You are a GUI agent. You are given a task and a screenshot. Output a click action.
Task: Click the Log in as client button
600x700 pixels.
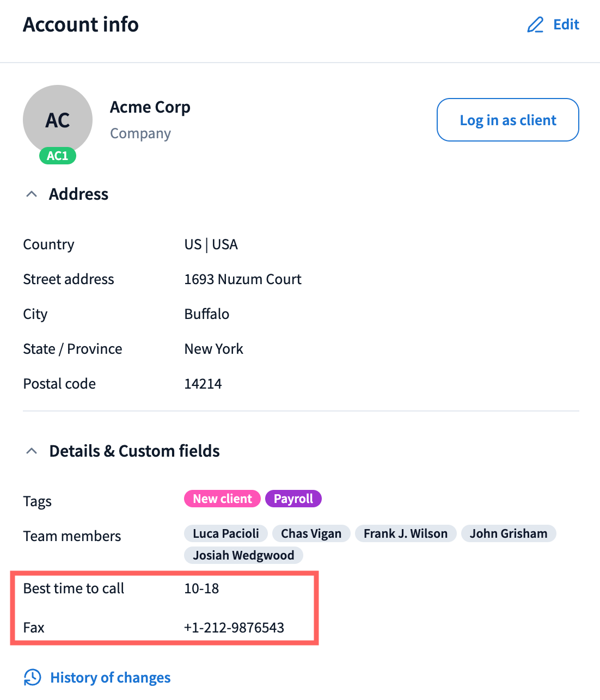point(507,120)
